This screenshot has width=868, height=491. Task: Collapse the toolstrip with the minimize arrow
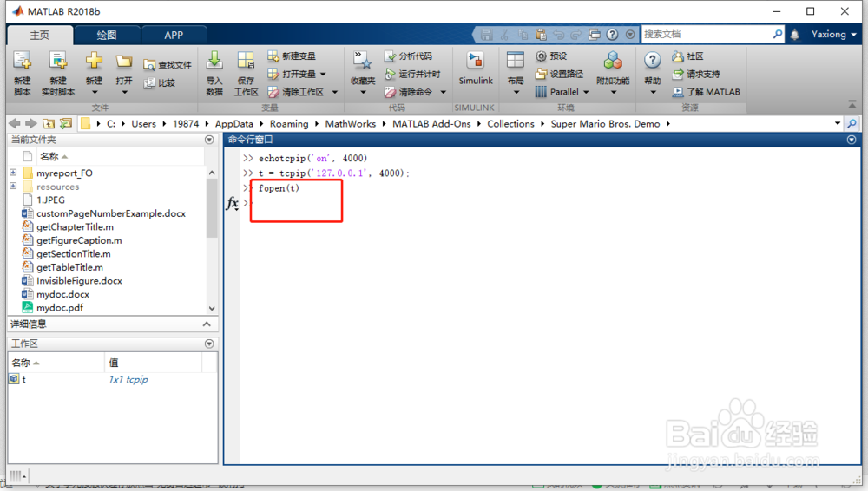click(852, 105)
